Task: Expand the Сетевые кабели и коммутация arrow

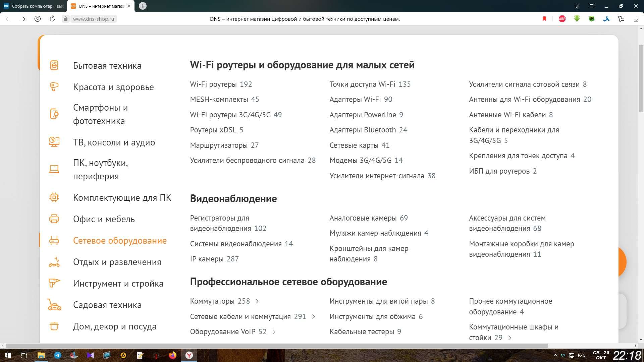Action: pyautogui.click(x=314, y=317)
